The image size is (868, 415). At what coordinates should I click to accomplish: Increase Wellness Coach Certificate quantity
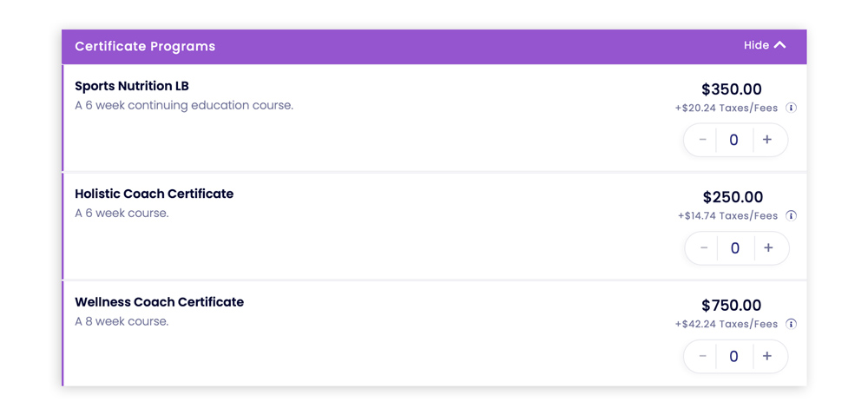point(767,356)
